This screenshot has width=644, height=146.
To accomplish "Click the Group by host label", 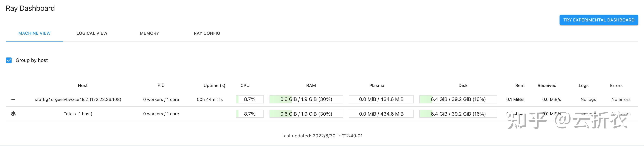I will pyautogui.click(x=31, y=60).
